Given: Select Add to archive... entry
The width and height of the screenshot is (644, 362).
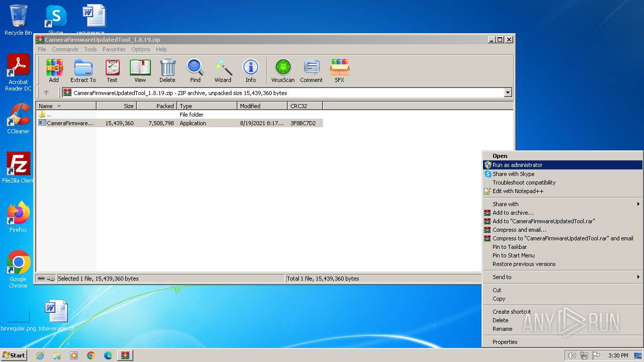Looking at the screenshot, I should pos(562,213).
